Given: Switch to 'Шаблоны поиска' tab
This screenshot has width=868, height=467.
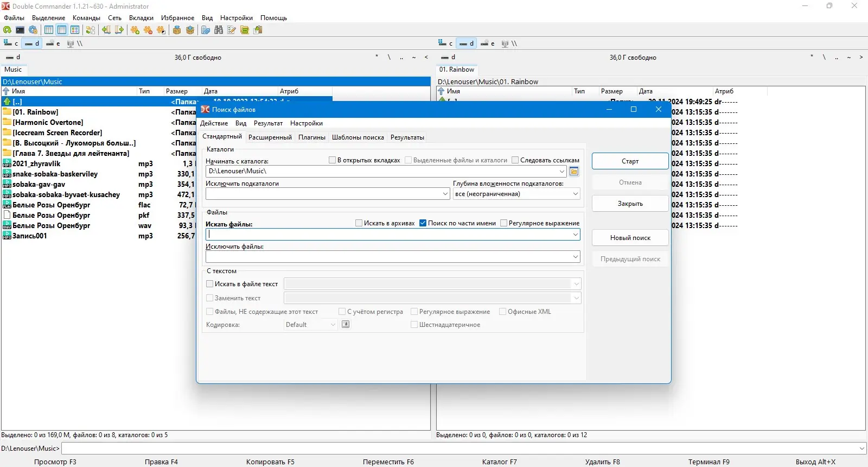Looking at the screenshot, I should 358,137.
